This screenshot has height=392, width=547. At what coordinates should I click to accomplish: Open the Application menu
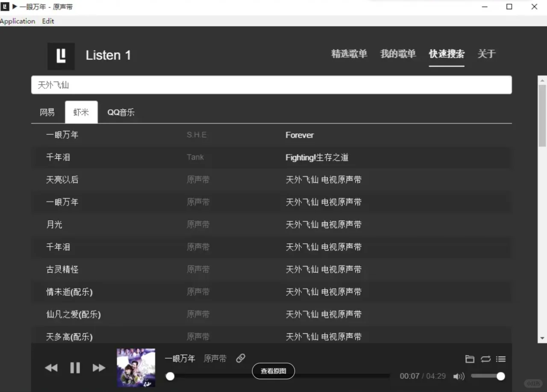point(18,21)
